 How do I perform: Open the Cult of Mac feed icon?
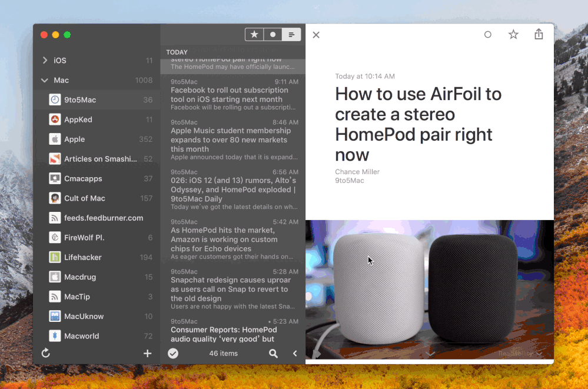(x=55, y=198)
